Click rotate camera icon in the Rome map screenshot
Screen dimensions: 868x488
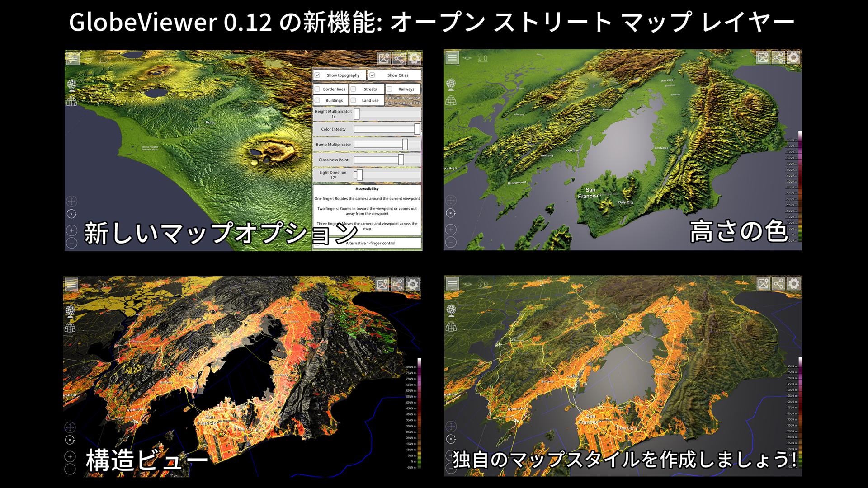tap(71, 214)
